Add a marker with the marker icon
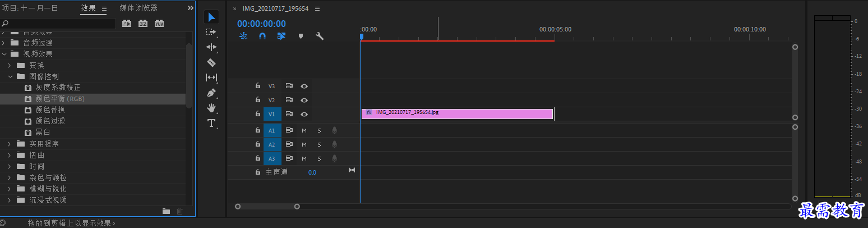Viewport: 868px width, 228px height. pos(301,36)
